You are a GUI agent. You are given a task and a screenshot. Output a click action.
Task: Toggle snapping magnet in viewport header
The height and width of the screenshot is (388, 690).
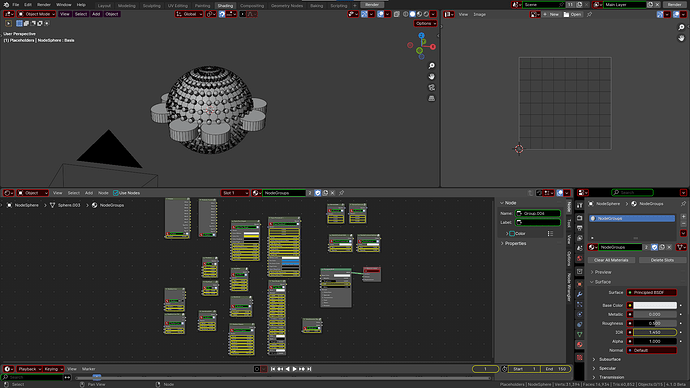coord(222,14)
